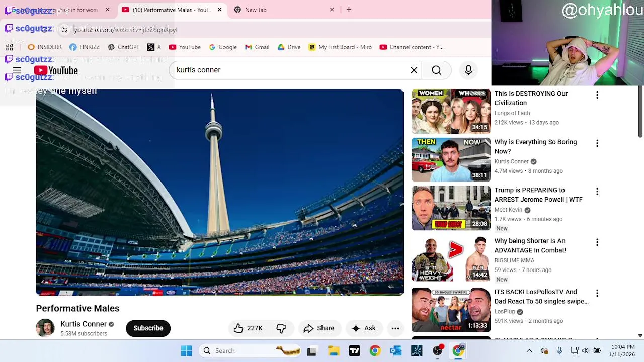The image size is (644, 362).
Task: Clear the search box with the X
Action: [x=414, y=70]
